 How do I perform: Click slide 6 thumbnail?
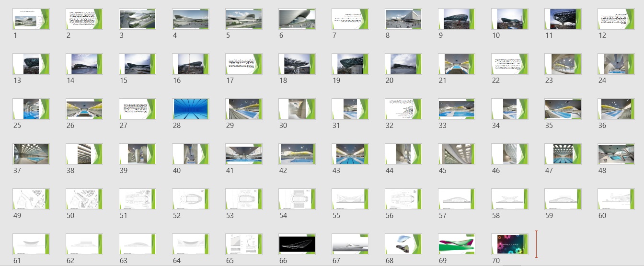click(297, 19)
